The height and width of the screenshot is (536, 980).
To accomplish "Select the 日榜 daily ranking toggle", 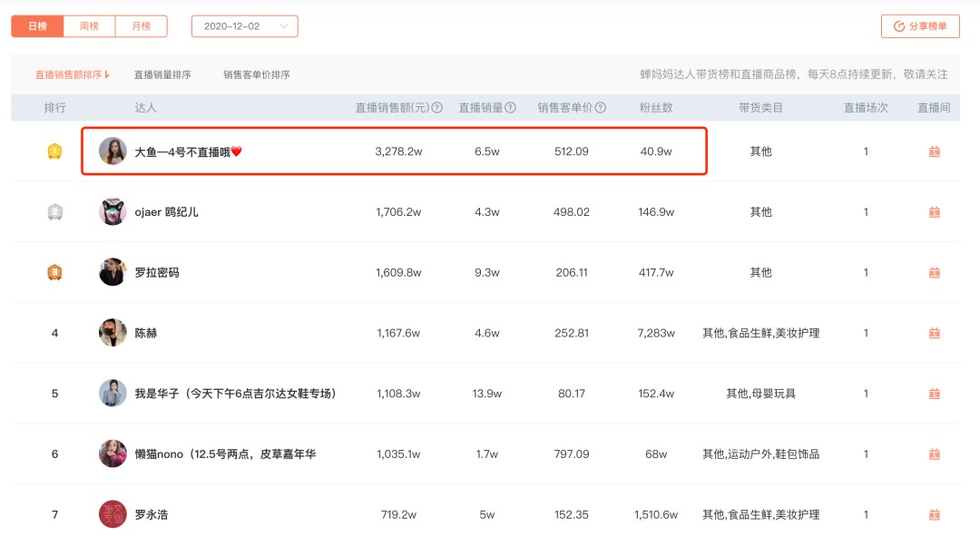I will click(x=37, y=26).
